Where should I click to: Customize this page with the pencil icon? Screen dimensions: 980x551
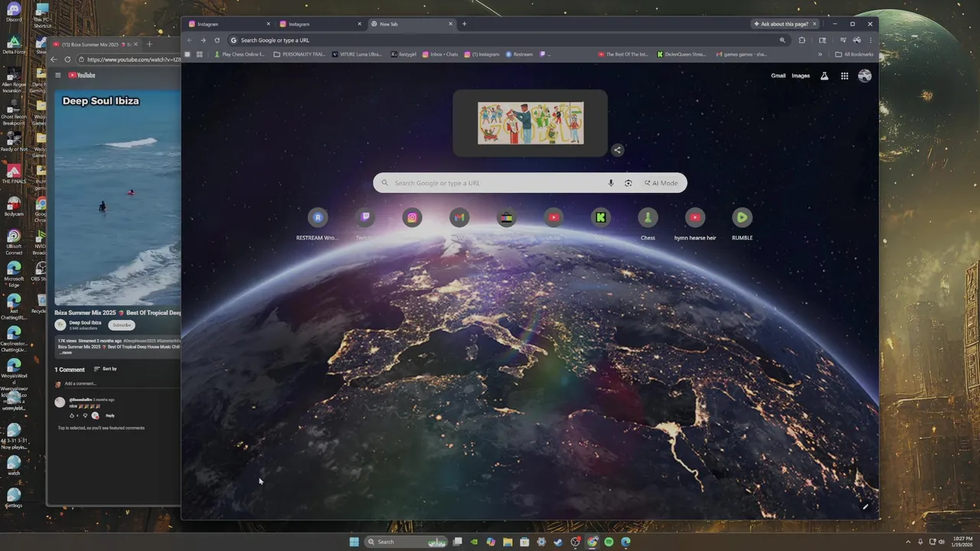click(866, 506)
